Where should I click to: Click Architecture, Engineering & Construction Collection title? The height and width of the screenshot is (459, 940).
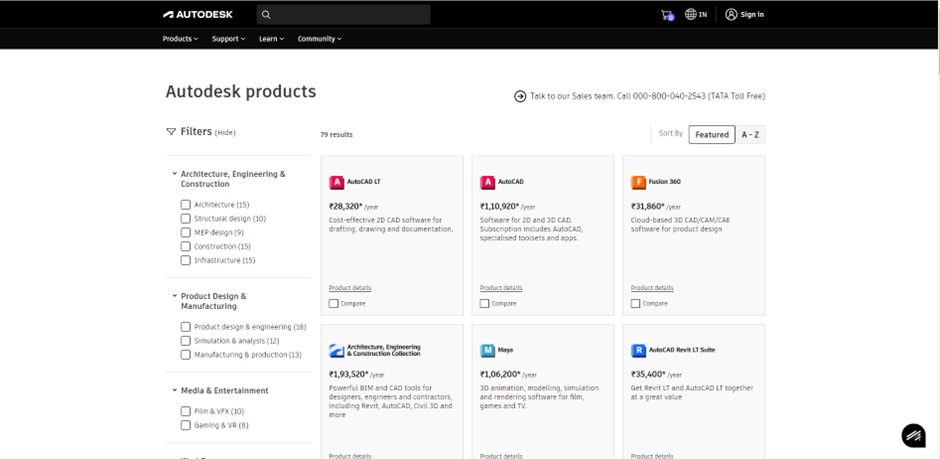point(384,350)
